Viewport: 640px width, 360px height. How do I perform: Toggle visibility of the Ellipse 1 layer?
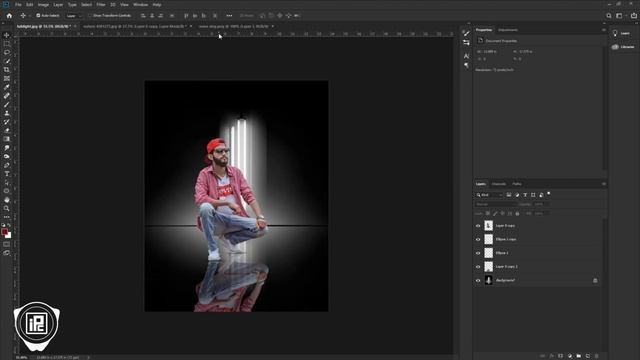tap(478, 253)
